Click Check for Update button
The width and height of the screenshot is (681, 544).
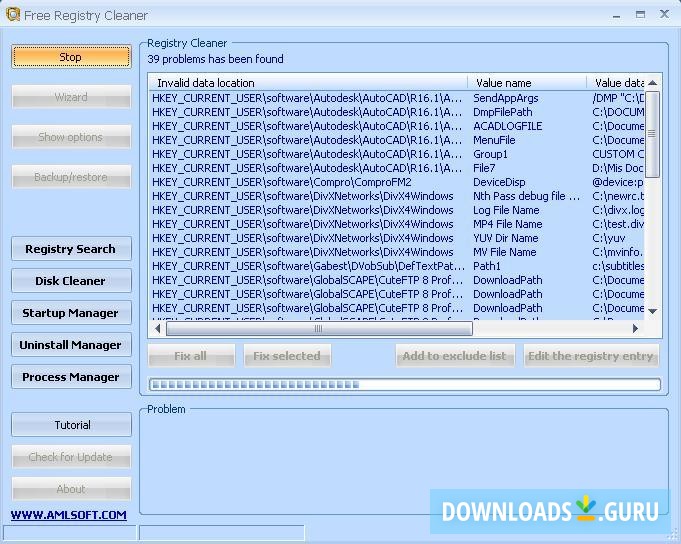pos(71,457)
